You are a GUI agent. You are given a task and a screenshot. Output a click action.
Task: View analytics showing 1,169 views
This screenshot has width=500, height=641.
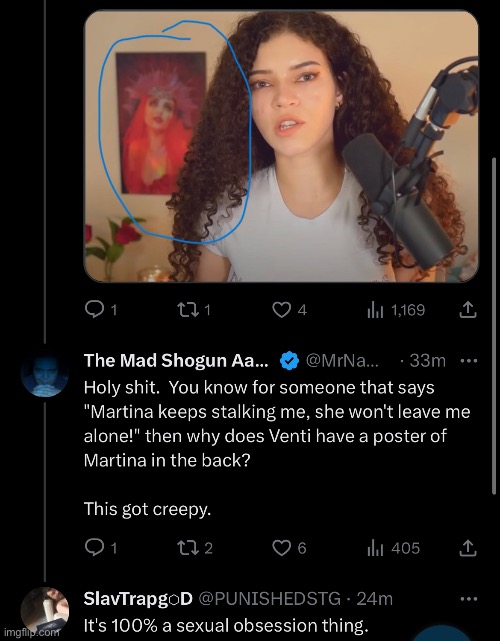396,310
